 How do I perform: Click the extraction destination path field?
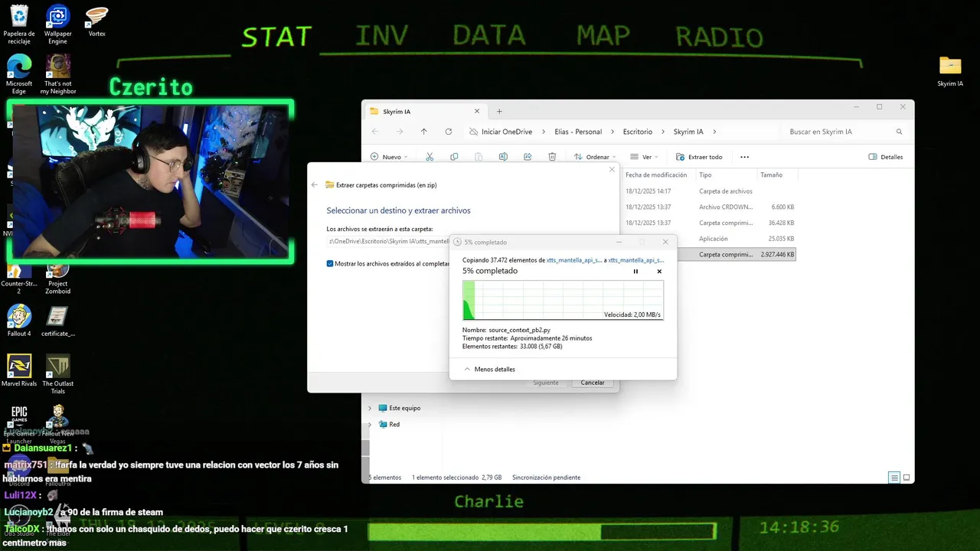click(388, 241)
